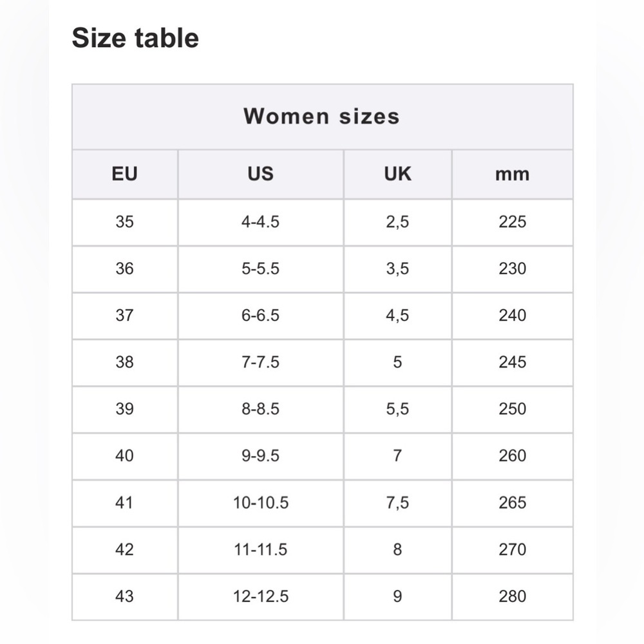This screenshot has width=644, height=644.
Task: Click the 260 mm cell
Action: tap(513, 457)
